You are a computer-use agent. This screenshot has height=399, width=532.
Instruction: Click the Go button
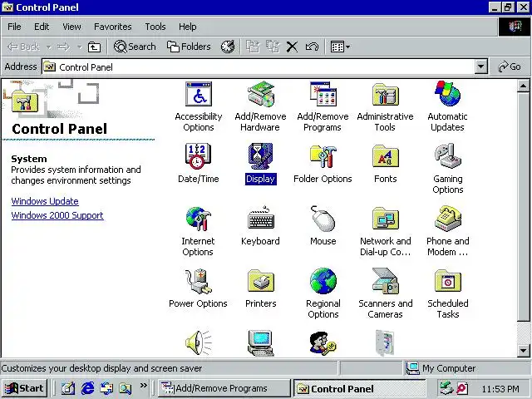pyautogui.click(x=510, y=66)
